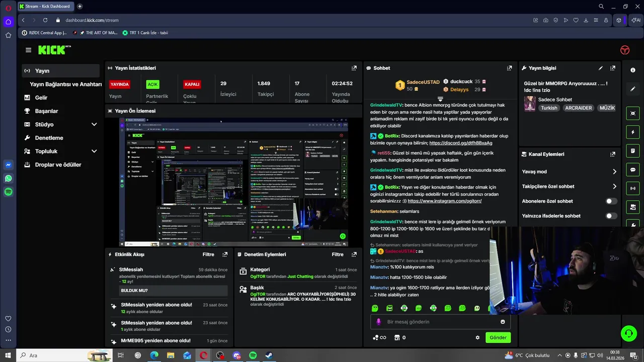Open Spotify from Windows taskbar
The image size is (644, 362).
click(x=253, y=355)
